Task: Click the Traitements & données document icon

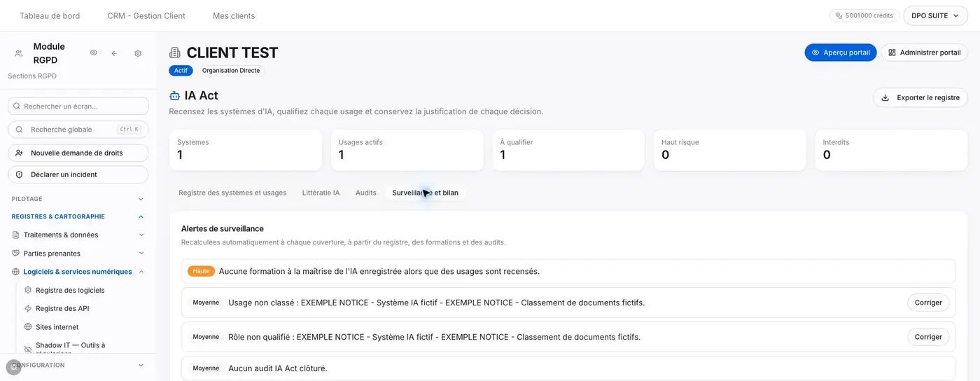Action: (16, 235)
